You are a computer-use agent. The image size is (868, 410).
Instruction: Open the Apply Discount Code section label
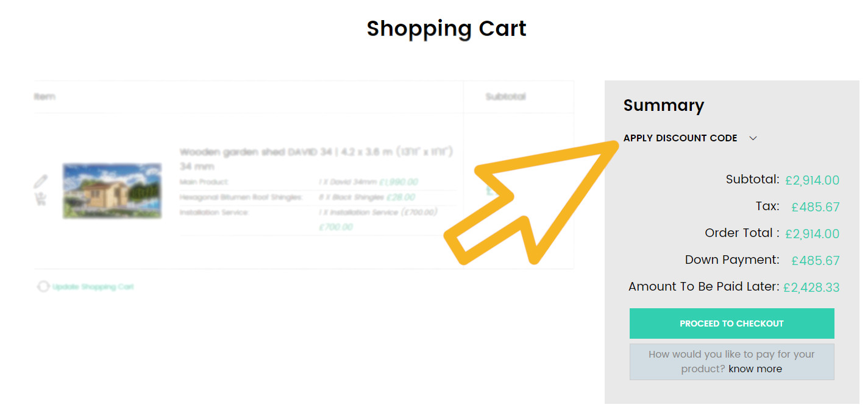(680, 138)
